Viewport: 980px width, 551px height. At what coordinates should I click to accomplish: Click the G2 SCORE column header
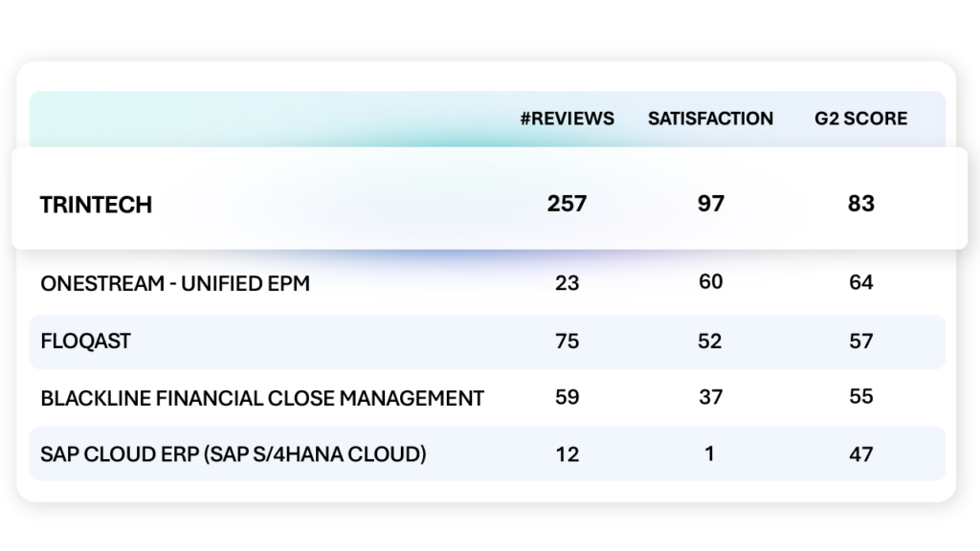click(860, 119)
